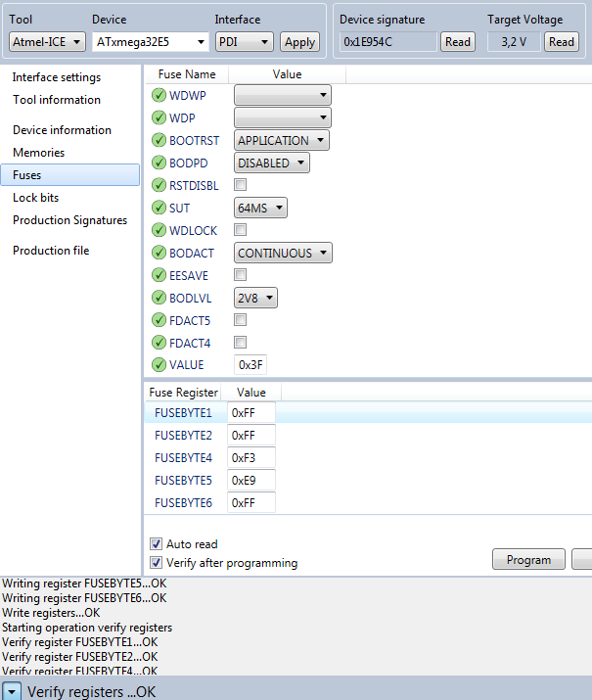Viewport: 592px width, 700px height.
Task: Click the green check icon beside WDWP
Action: pyautogui.click(x=159, y=95)
